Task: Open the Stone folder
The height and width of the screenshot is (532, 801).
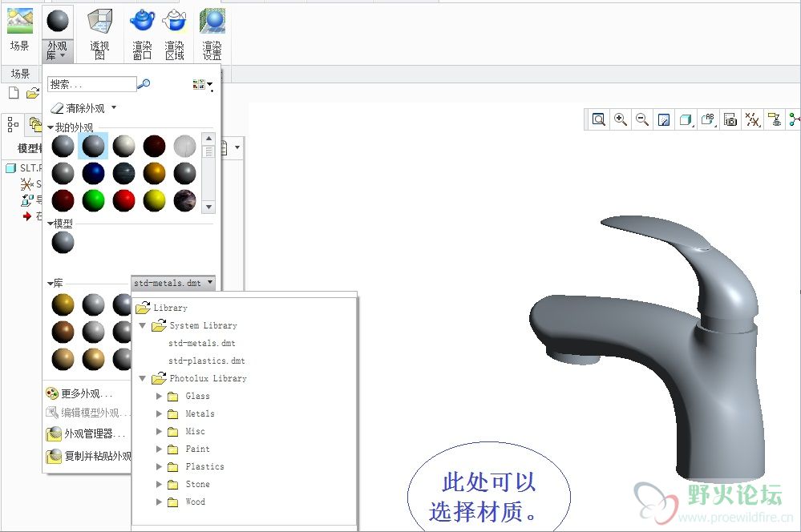Action: pos(188,485)
